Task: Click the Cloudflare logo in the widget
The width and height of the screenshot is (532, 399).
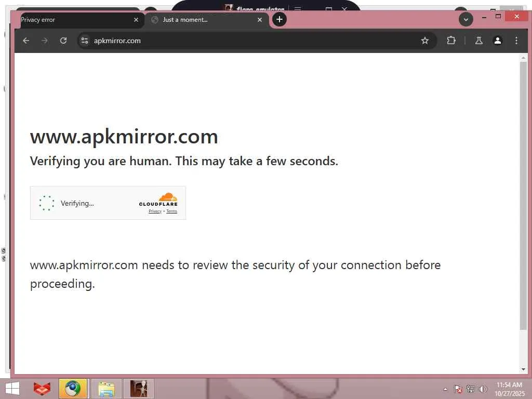Action: [x=158, y=199]
